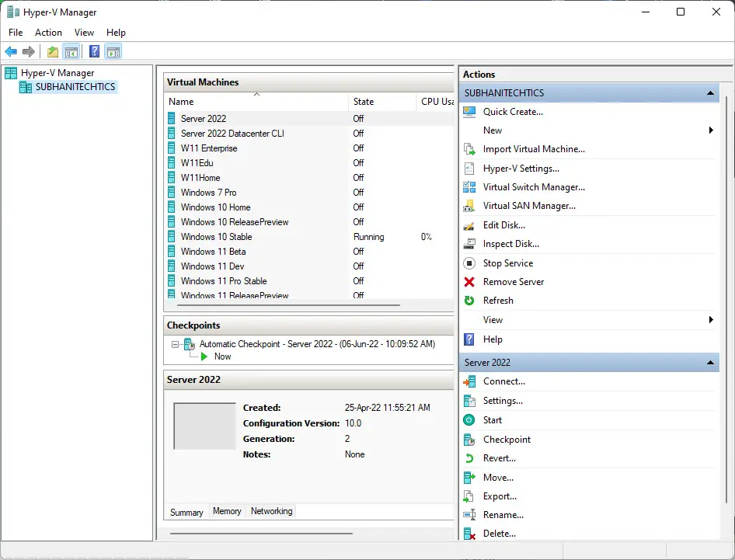Open Quick Create in the Actions pane
This screenshot has width=735, height=560.
[513, 111]
